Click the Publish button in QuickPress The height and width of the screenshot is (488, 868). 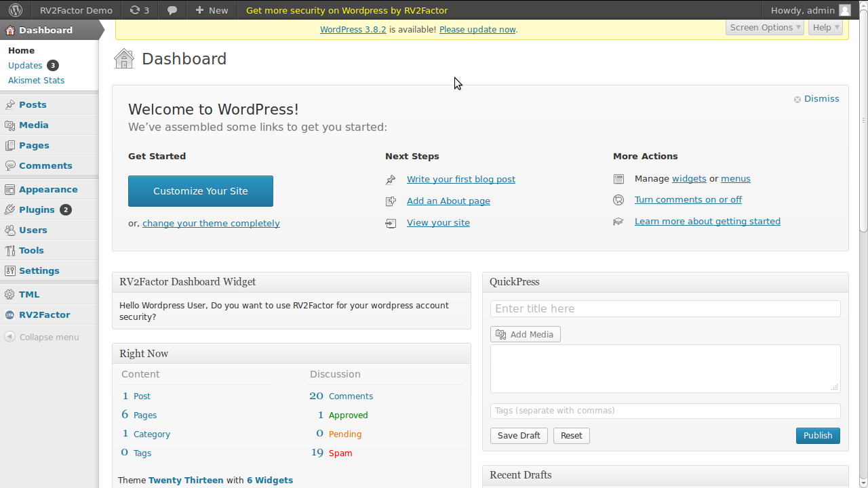818,436
